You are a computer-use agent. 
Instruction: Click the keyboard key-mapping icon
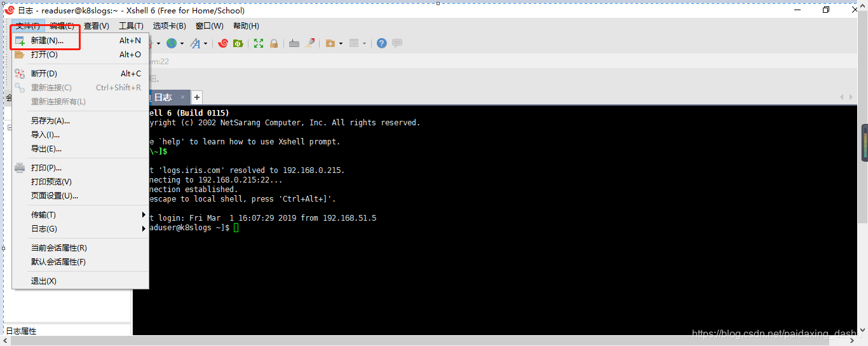pyautogui.click(x=294, y=43)
